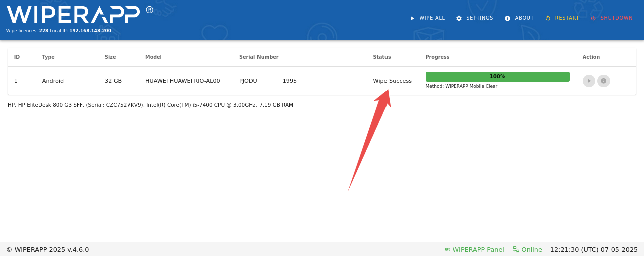Click the Size column header
The image size is (644, 256).
point(110,57)
